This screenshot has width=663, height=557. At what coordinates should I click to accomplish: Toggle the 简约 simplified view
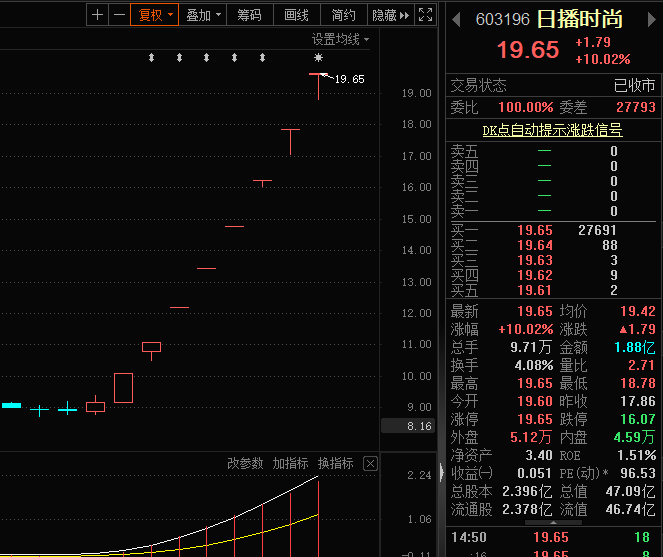coord(343,15)
